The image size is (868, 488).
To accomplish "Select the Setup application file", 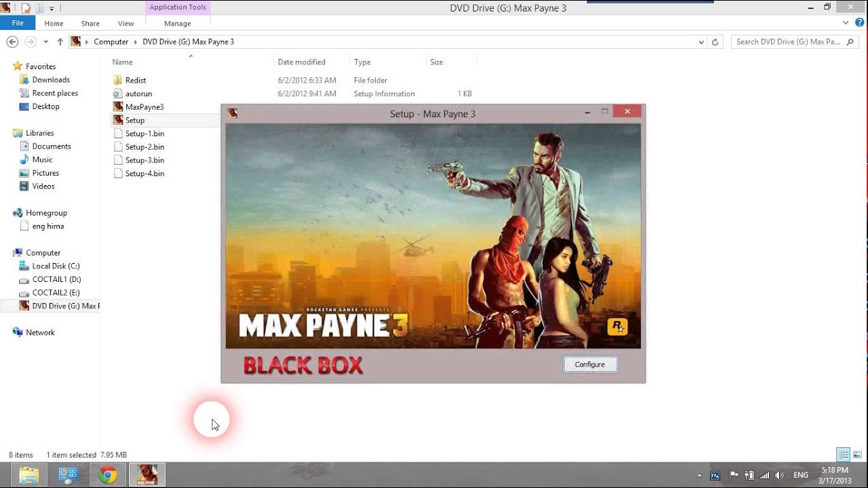I will tap(135, 120).
